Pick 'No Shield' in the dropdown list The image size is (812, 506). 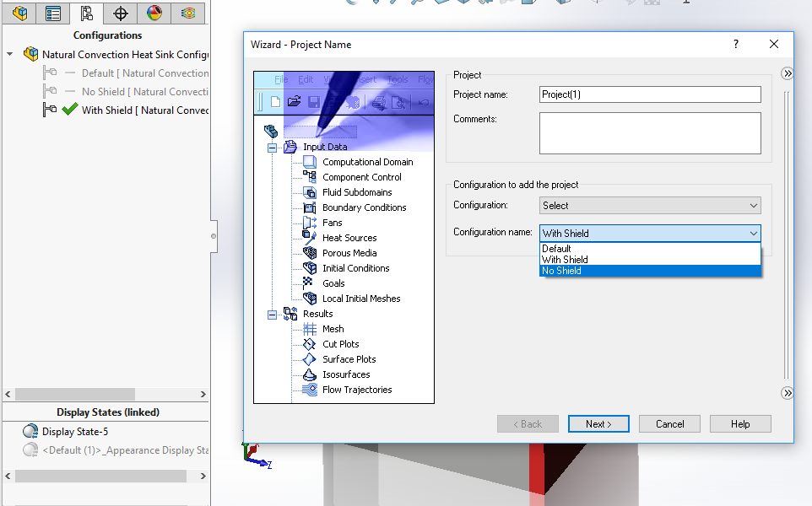[x=562, y=271]
